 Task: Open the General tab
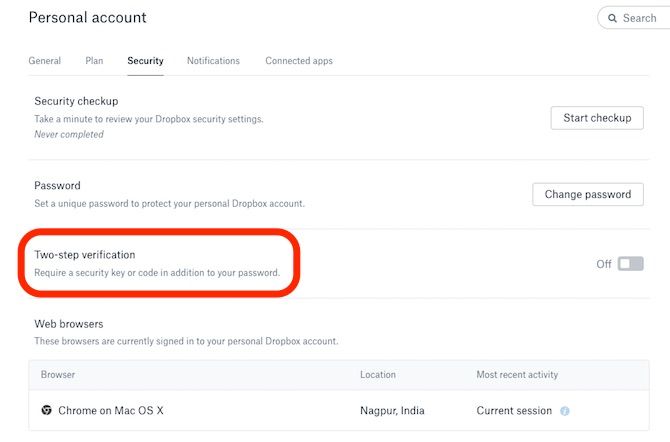(45, 61)
